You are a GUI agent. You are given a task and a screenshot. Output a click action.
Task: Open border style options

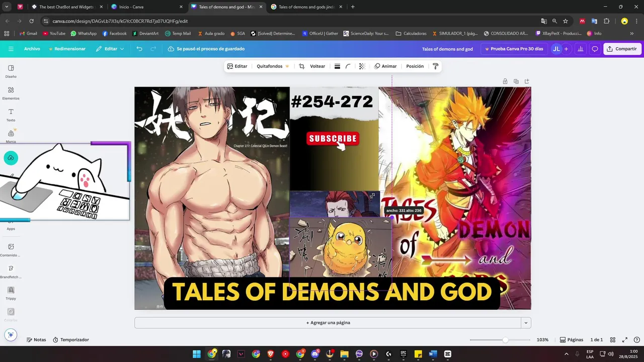[x=337, y=66]
